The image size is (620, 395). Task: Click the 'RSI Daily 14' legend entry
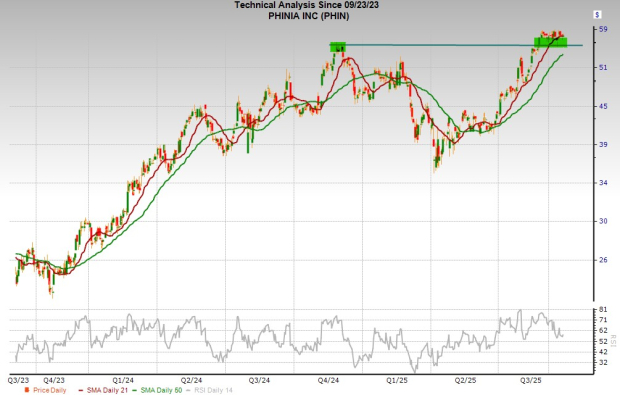click(209, 390)
